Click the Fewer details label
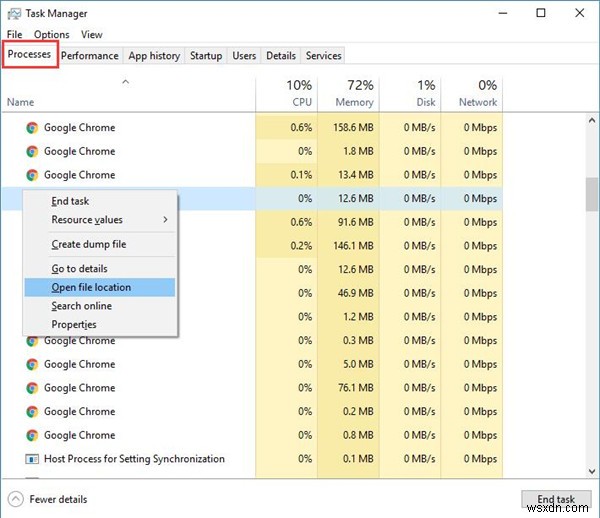Image resolution: width=600 pixels, height=518 pixels. click(x=58, y=499)
